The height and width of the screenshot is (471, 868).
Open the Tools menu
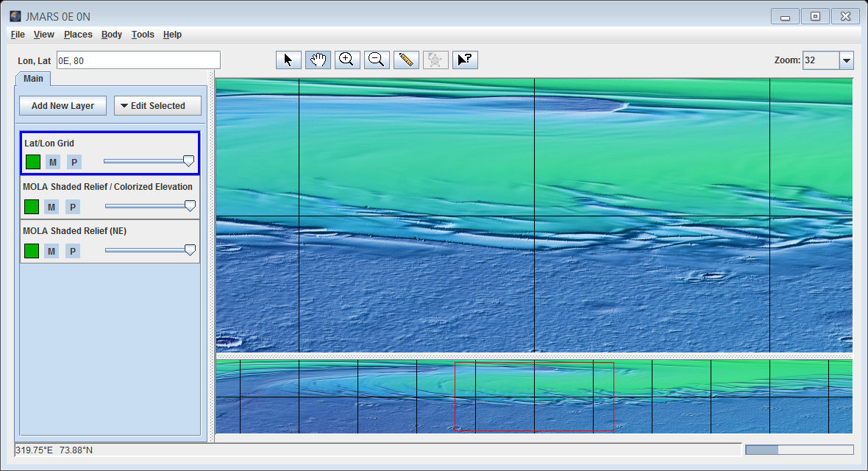click(x=143, y=35)
